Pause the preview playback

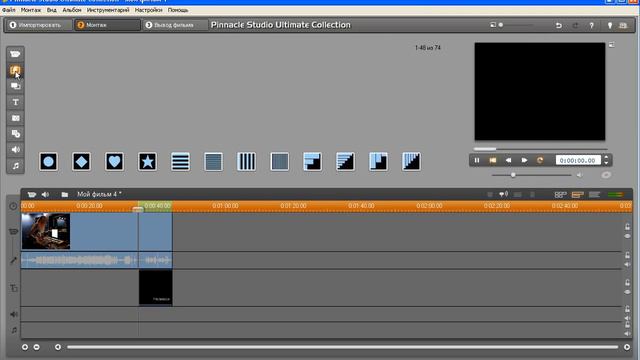click(x=477, y=160)
